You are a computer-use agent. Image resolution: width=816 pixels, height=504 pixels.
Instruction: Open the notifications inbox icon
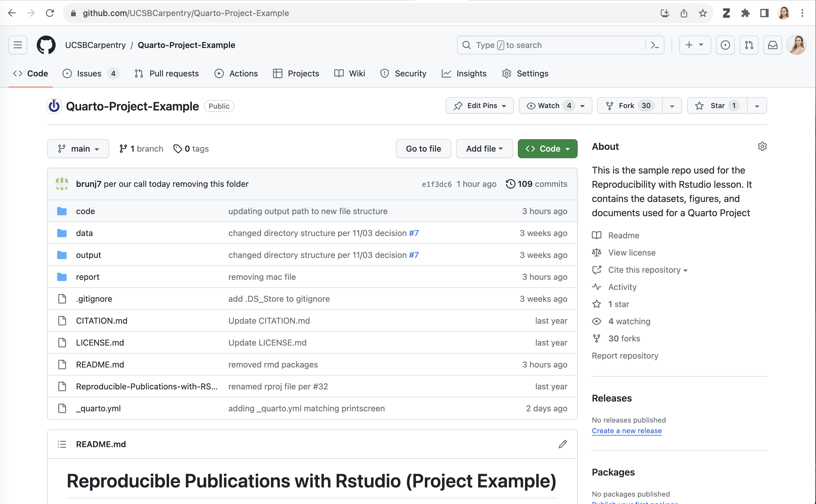click(772, 45)
